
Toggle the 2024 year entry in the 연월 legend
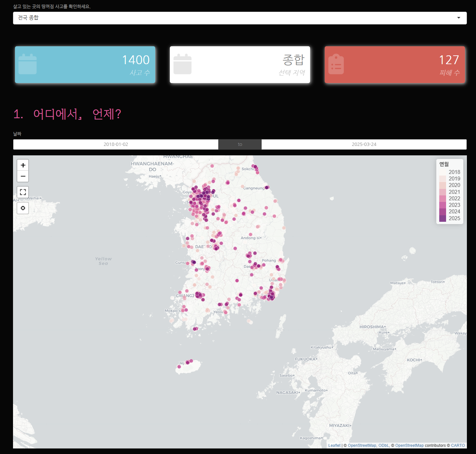449,211
